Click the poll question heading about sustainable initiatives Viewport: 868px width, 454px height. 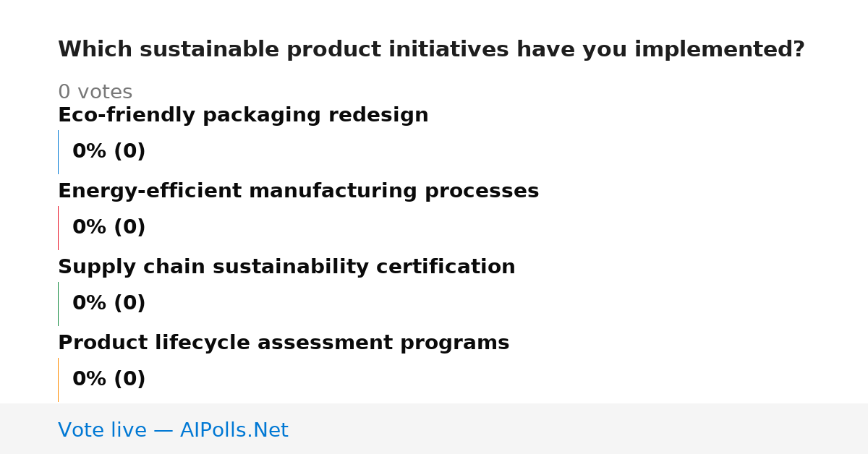coord(431,50)
